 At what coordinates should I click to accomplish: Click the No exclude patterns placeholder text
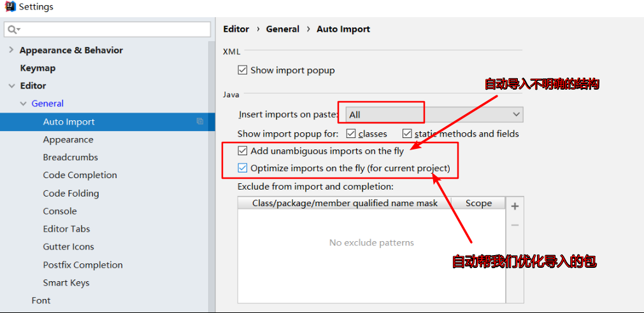[x=372, y=242]
